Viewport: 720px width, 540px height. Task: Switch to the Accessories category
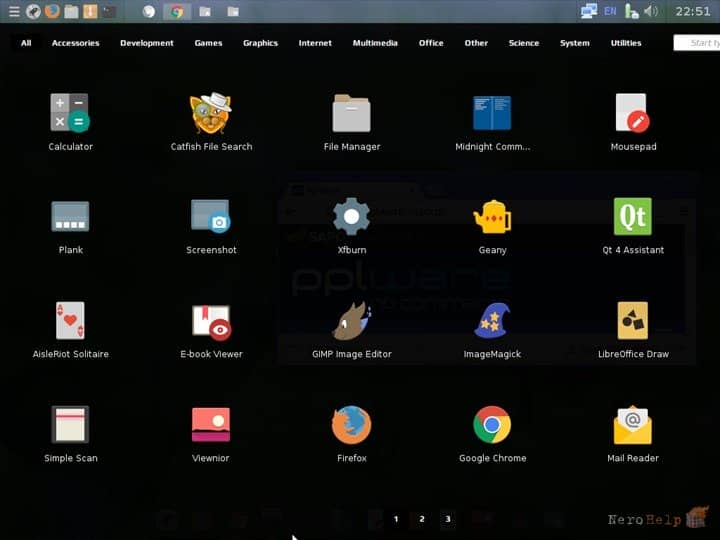point(75,43)
